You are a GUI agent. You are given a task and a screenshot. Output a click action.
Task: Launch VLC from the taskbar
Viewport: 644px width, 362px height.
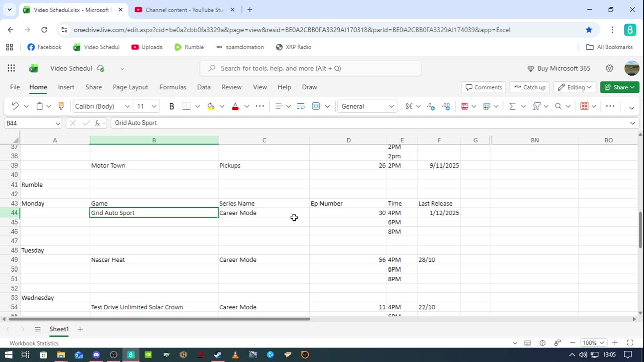[235, 355]
